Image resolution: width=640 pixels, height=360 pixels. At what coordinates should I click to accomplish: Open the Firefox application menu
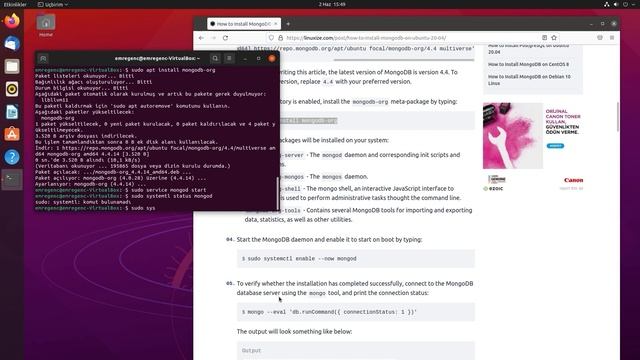[x=612, y=38]
